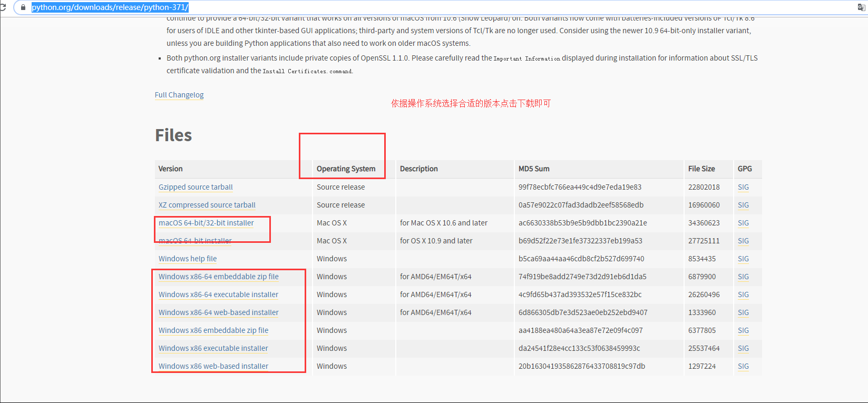868x403 pixels.
Task: Click the "Version" column header
Action: click(x=171, y=169)
